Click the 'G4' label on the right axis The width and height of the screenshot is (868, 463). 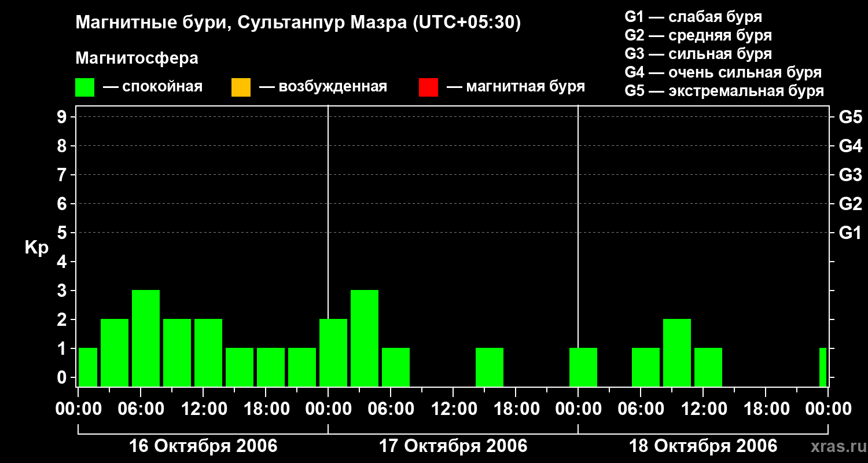point(850,146)
